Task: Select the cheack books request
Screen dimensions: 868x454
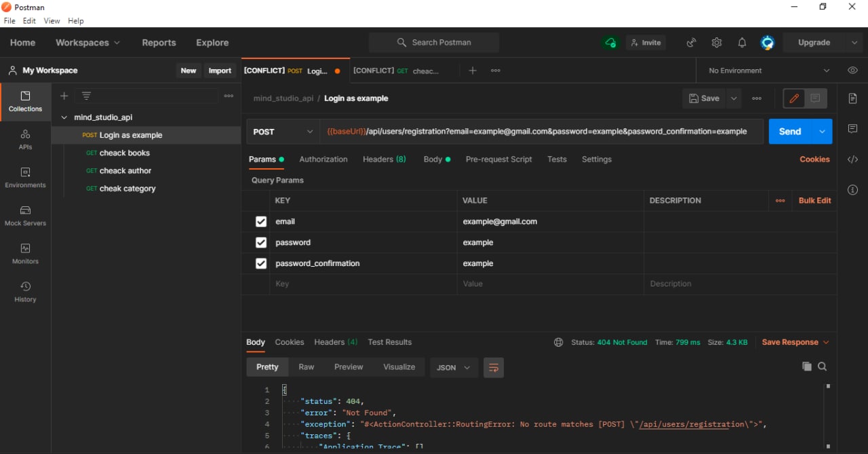Action: pos(125,153)
